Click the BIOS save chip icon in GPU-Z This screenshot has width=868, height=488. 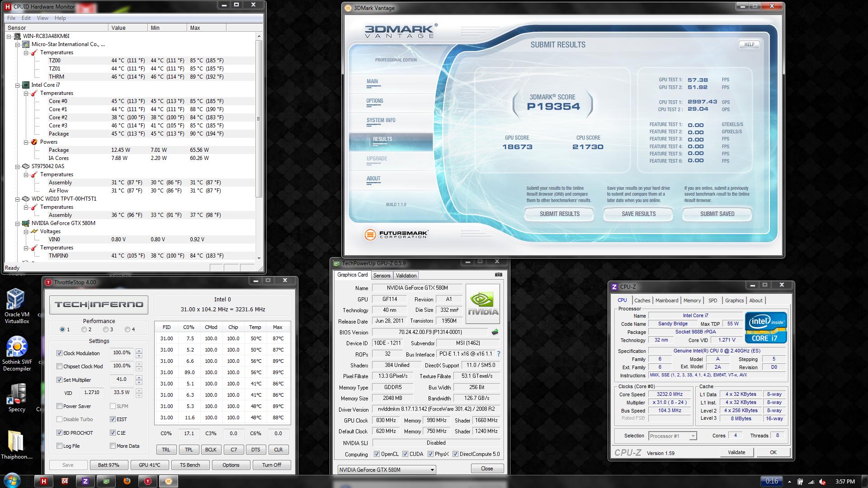495,332
